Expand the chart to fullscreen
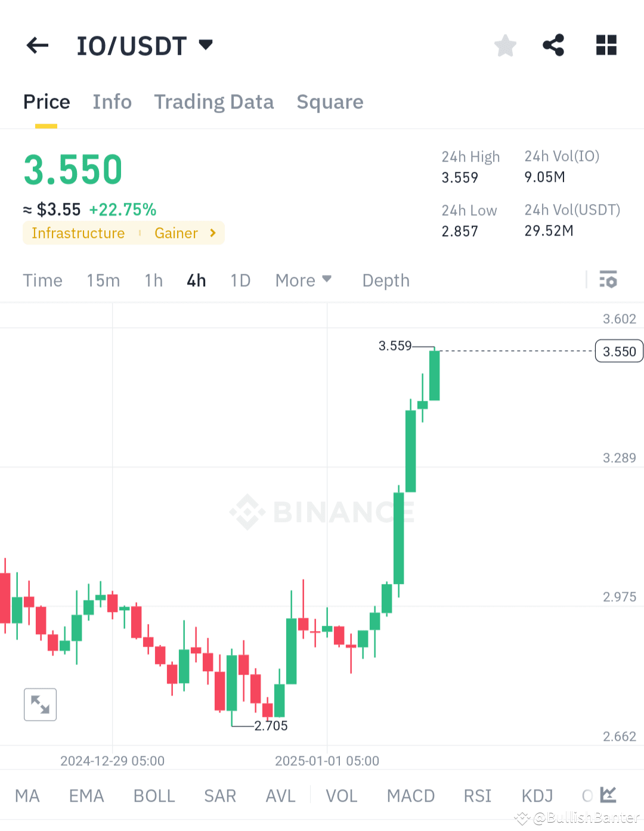644x831 pixels. (39, 705)
